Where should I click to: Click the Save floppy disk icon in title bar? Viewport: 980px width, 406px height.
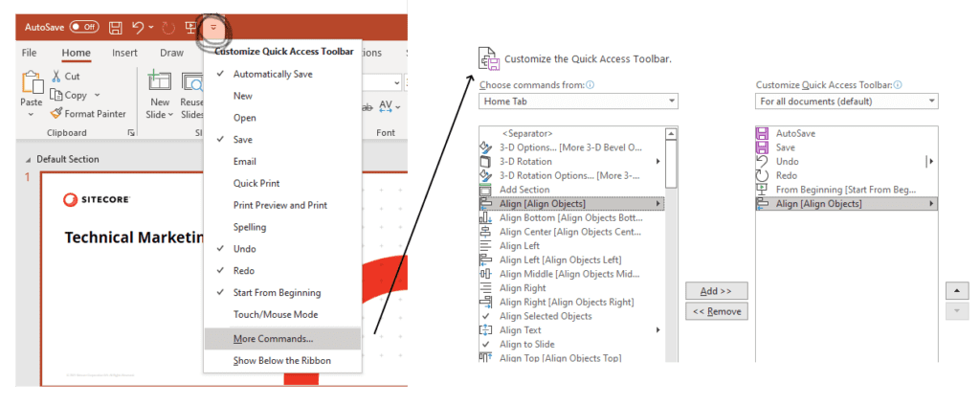[x=116, y=28]
